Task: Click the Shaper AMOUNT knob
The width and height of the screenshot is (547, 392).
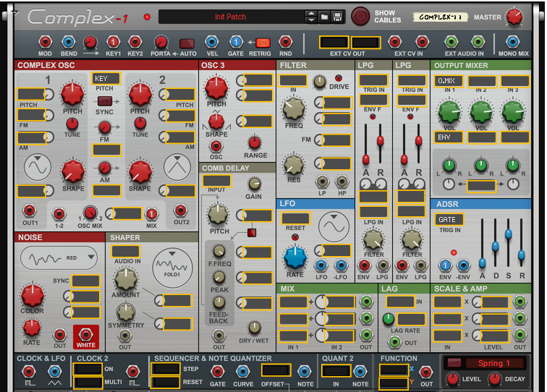Action: click(126, 279)
